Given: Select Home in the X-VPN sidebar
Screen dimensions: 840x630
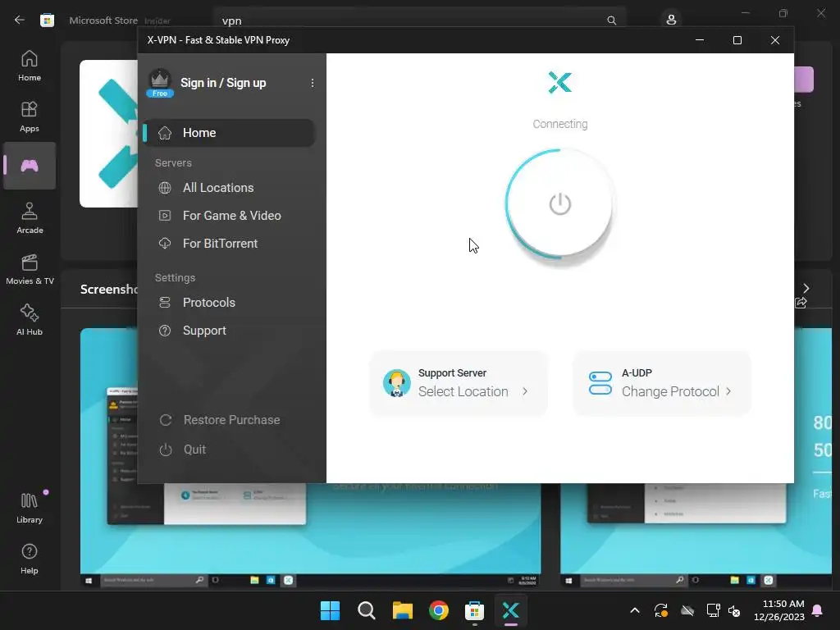Looking at the screenshot, I should (x=229, y=133).
